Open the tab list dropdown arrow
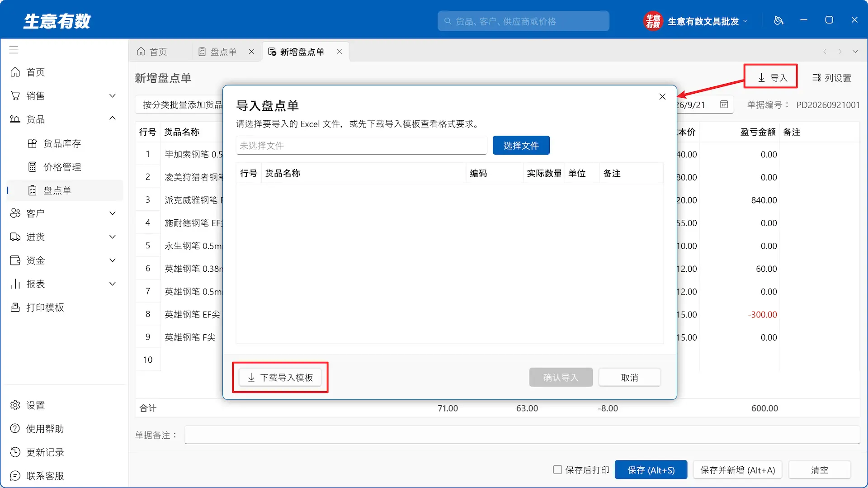The width and height of the screenshot is (868, 488). click(x=855, y=52)
